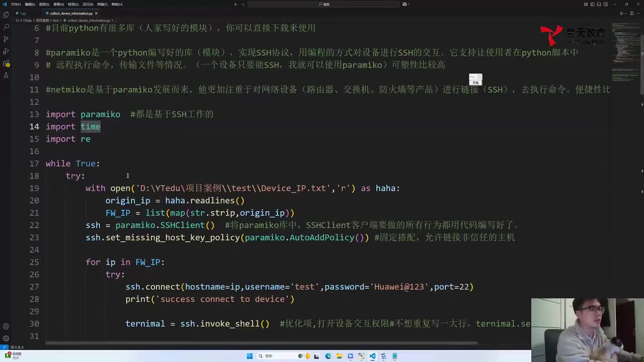Open the 编辑 (Edit) menu

point(30,4)
